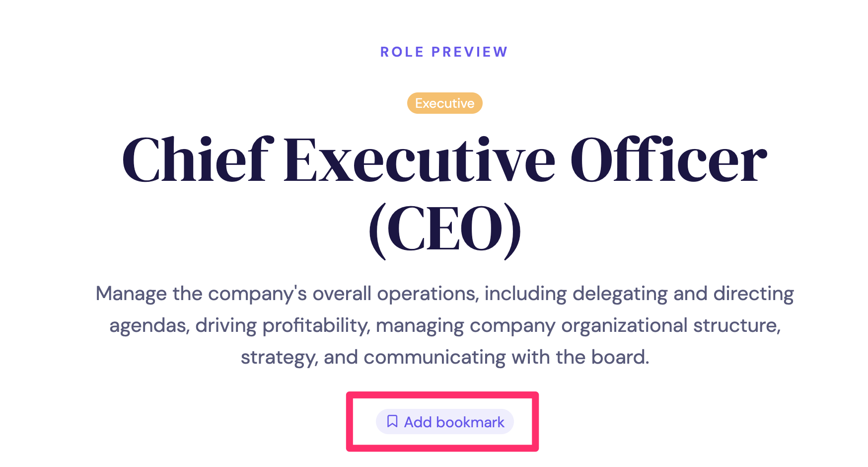Click "overall operations" in the description
Screen dimensions: 868x467
coord(395,294)
